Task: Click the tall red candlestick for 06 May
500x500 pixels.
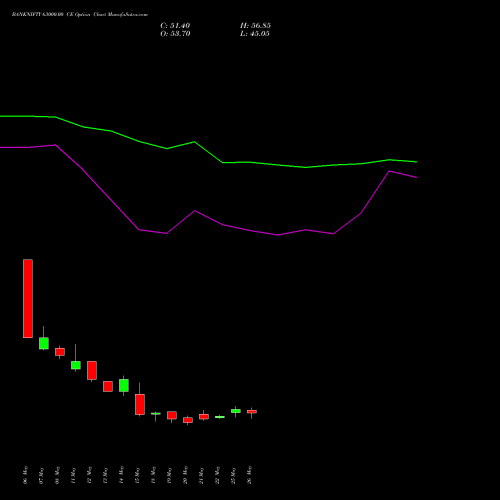Action: pyautogui.click(x=28, y=299)
